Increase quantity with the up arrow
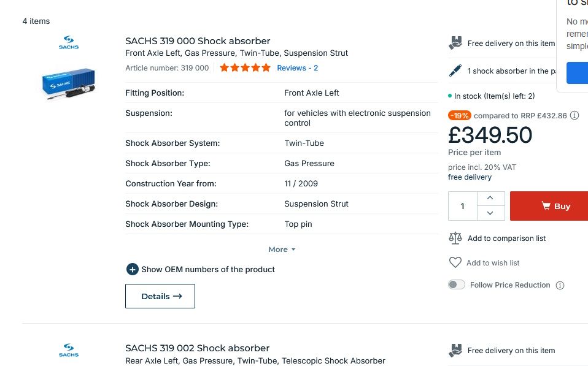 coord(490,199)
